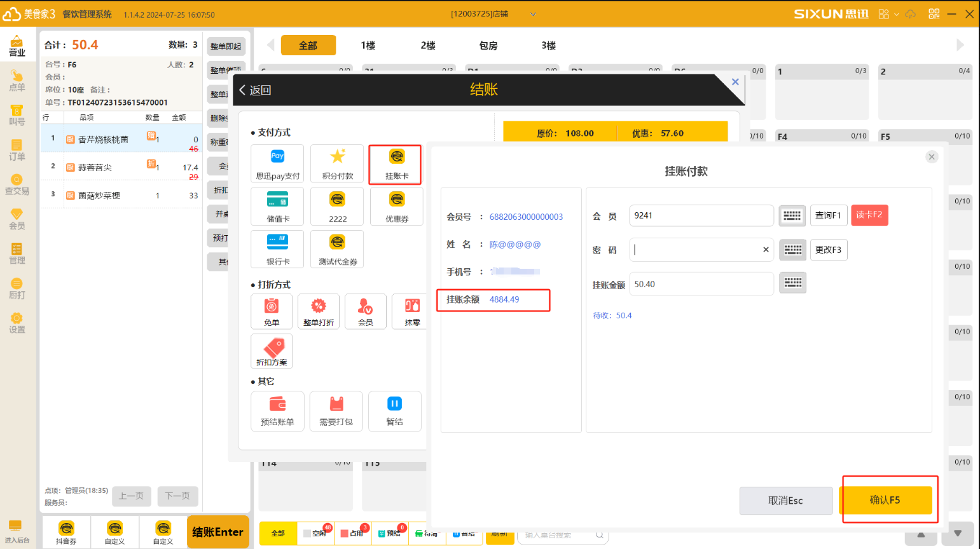Click 下一页 next page button

[x=177, y=496]
